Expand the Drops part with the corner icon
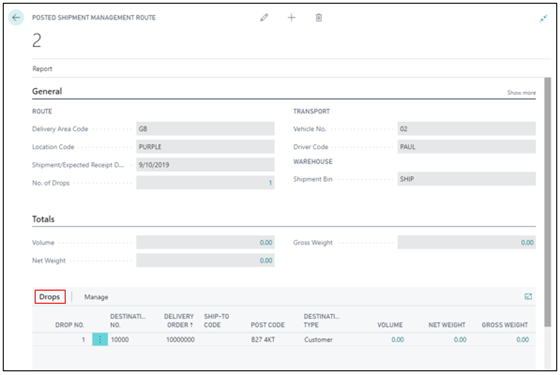The height and width of the screenshot is (375, 560). tap(528, 296)
